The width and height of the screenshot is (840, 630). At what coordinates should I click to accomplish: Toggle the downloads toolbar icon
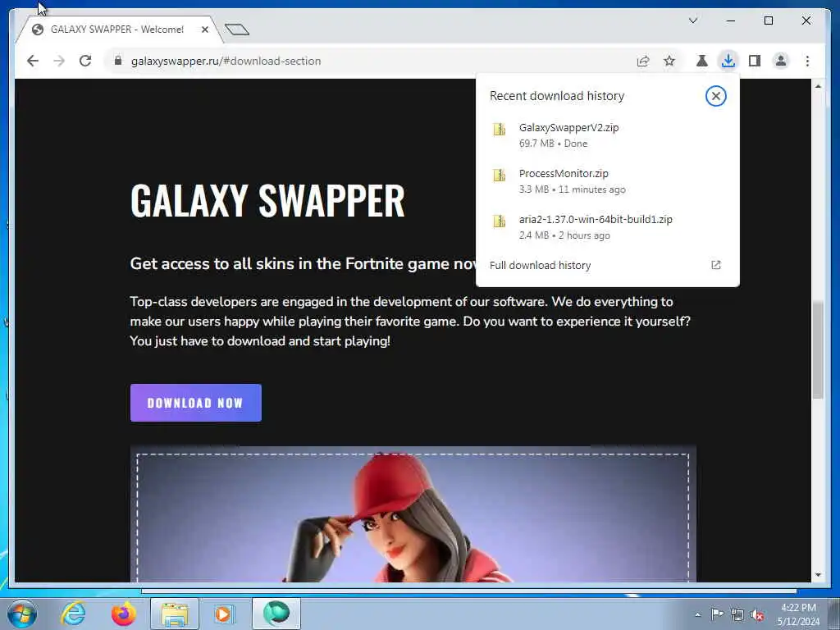[x=728, y=61]
